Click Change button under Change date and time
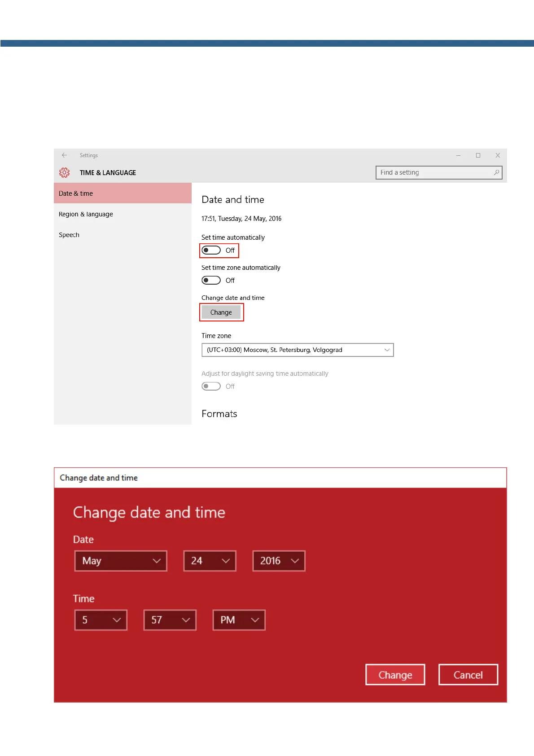This screenshot has height=756, width=534. pos(221,312)
